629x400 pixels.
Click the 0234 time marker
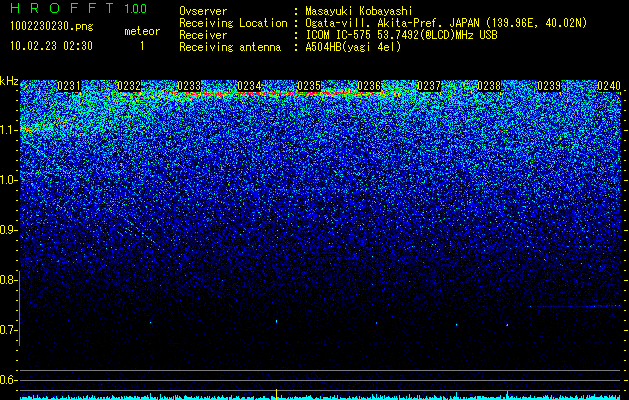[249, 86]
